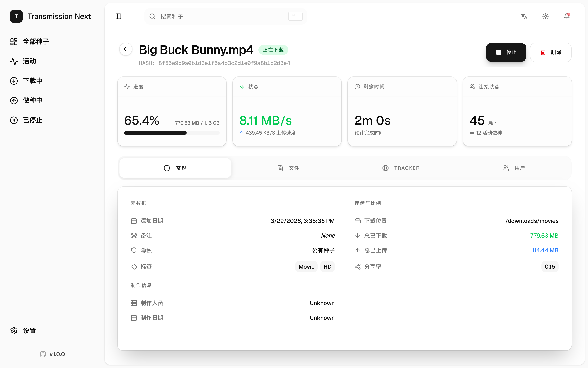Click the share icon beside 分享率
This screenshot has width=588, height=368.
click(358, 267)
